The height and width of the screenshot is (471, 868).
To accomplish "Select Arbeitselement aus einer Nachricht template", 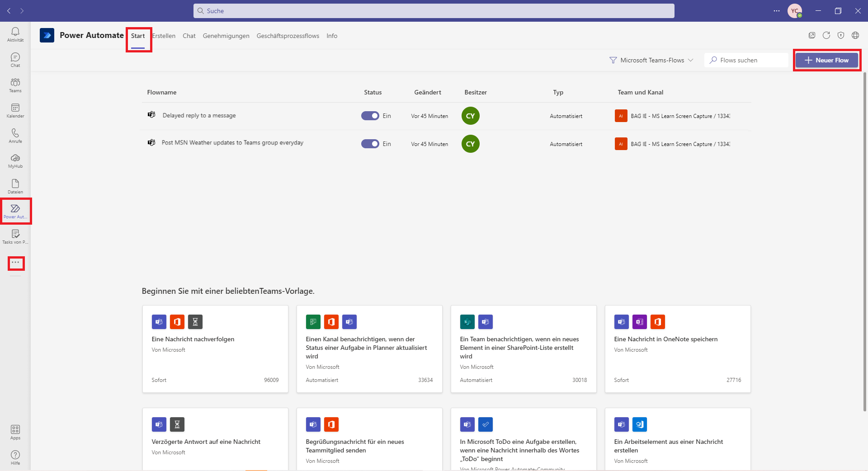I will tap(678, 439).
